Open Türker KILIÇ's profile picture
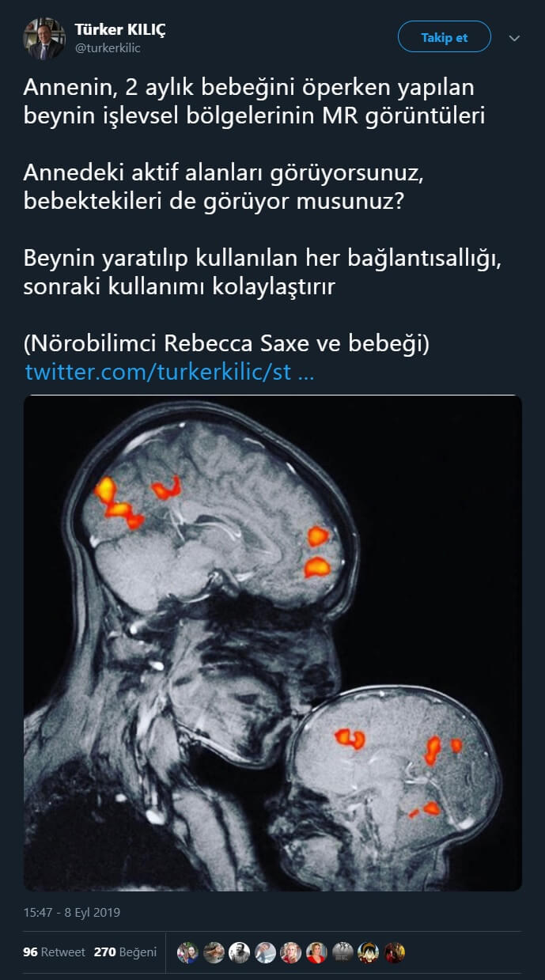The width and height of the screenshot is (545, 980). pyautogui.click(x=44, y=39)
